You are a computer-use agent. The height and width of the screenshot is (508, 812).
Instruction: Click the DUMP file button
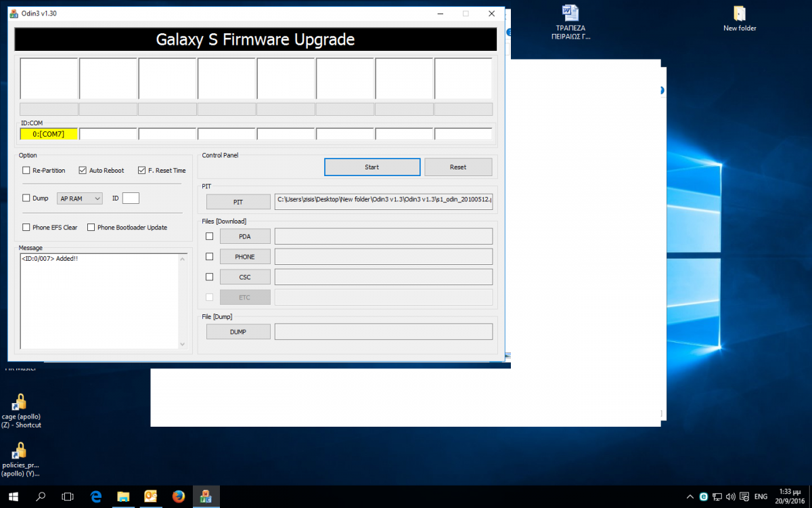pyautogui.click(x=238, y=332)
